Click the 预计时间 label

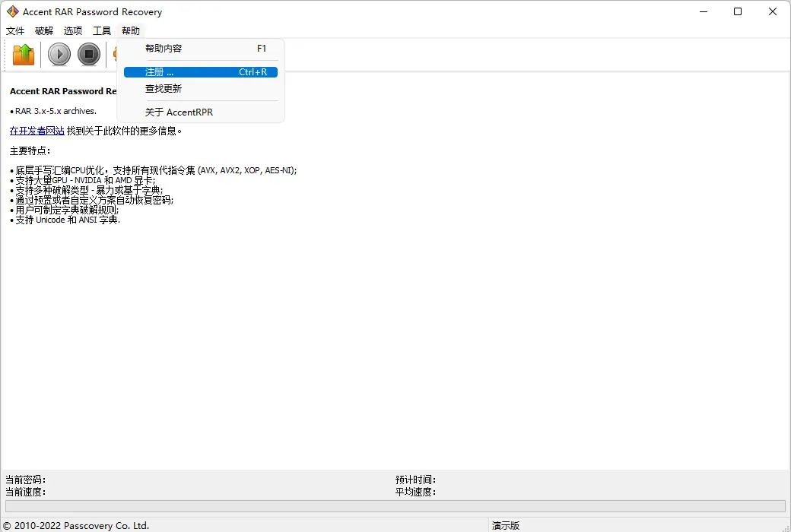pyautogui.click(x=415, y=480)
